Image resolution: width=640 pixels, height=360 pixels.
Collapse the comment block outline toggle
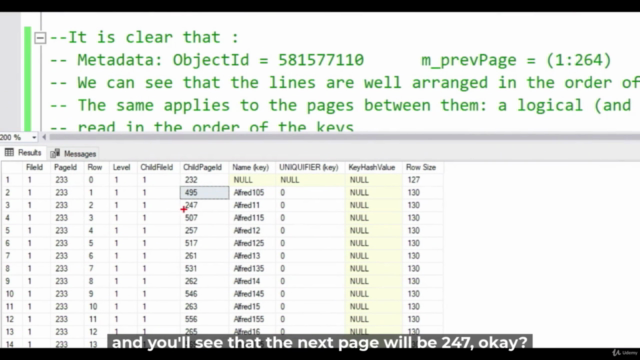pos(40,38)
